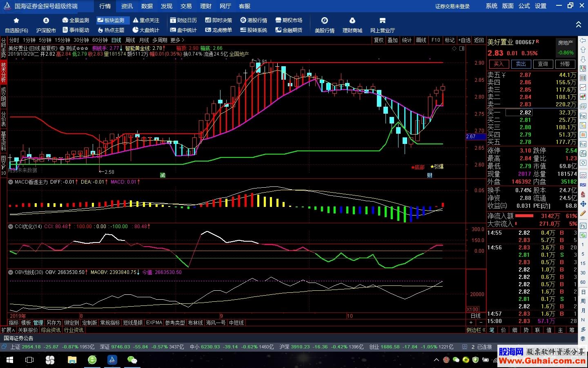Open 事件驱动 event driven
588x368 pixels.
point(76,30)
